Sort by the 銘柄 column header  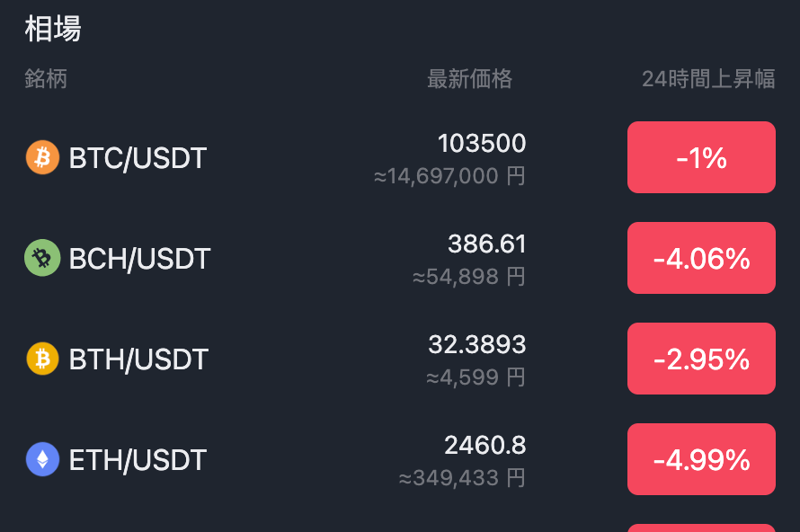click(x=46, y=79)
